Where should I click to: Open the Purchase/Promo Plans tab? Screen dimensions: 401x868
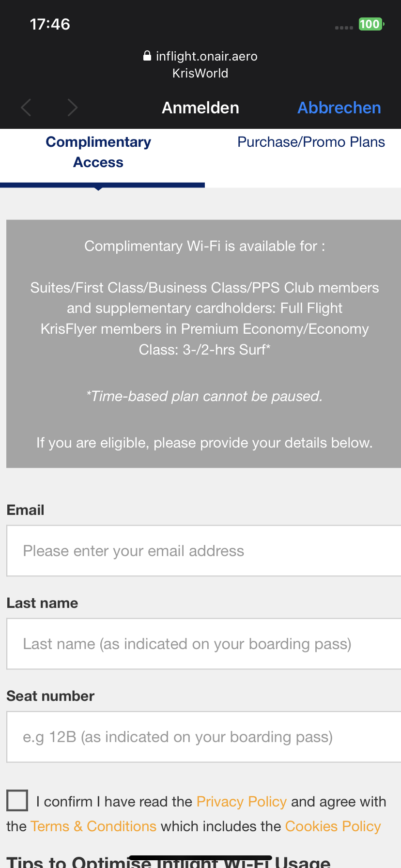(x=311, y=142)
